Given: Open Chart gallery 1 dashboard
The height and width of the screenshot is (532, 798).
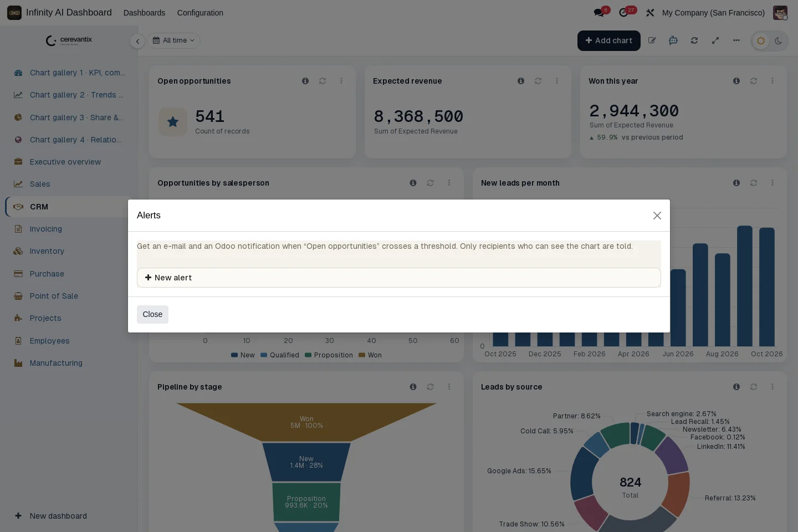Looking at the screenshot, I should pos(69,73).
